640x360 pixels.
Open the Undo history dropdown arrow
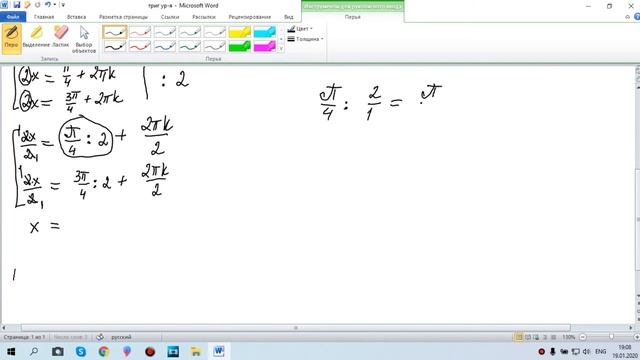pos(55,5)
